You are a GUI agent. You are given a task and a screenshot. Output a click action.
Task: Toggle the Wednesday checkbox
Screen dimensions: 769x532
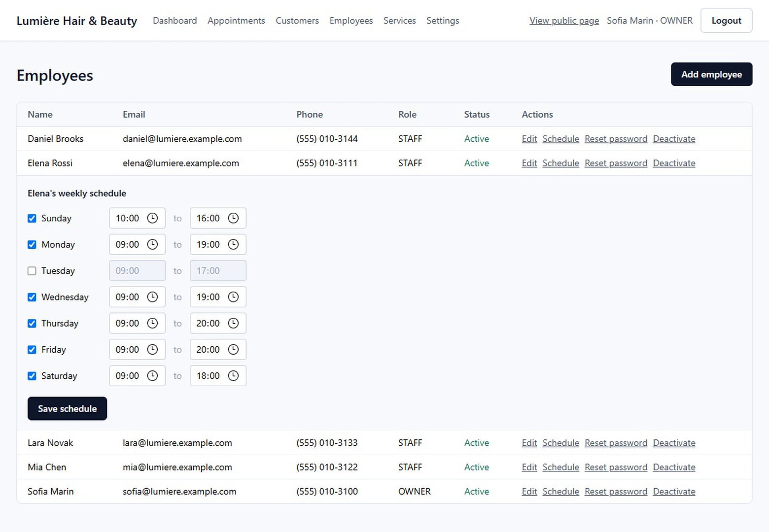[32, 297]
